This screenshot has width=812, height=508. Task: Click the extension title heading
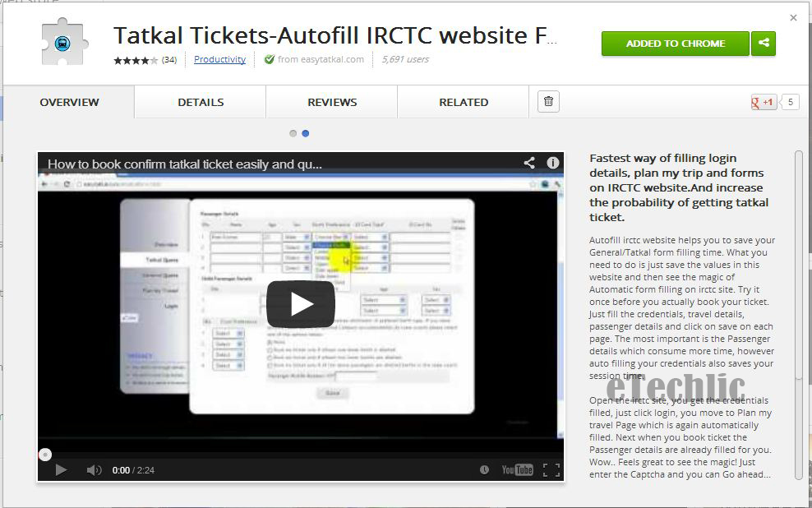tap(335, 35)
